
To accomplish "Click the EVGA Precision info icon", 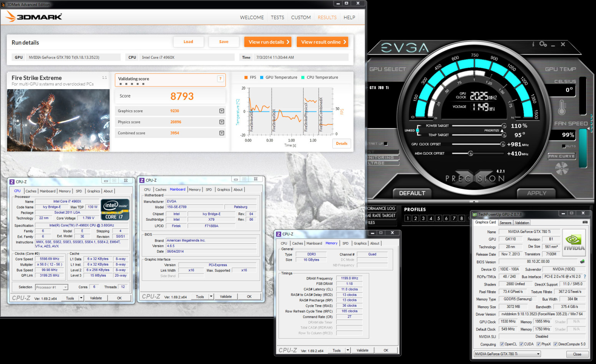I will [x=533, y=44].
